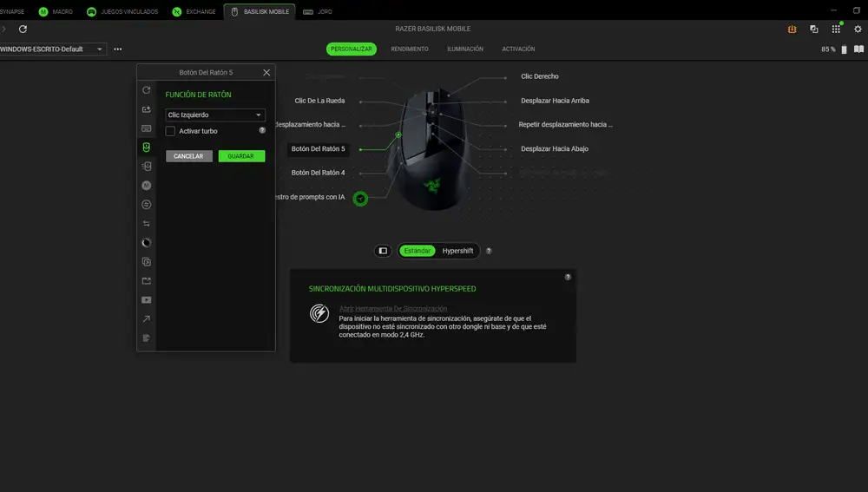Select the BASILISK MOBILE device tab

pos(260,11)
